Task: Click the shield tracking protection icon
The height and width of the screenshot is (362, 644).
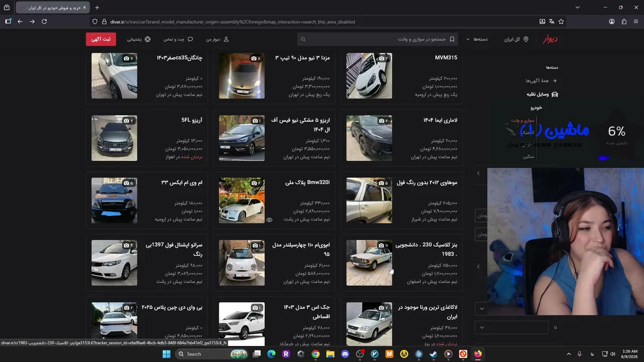Action: point(95,22)
